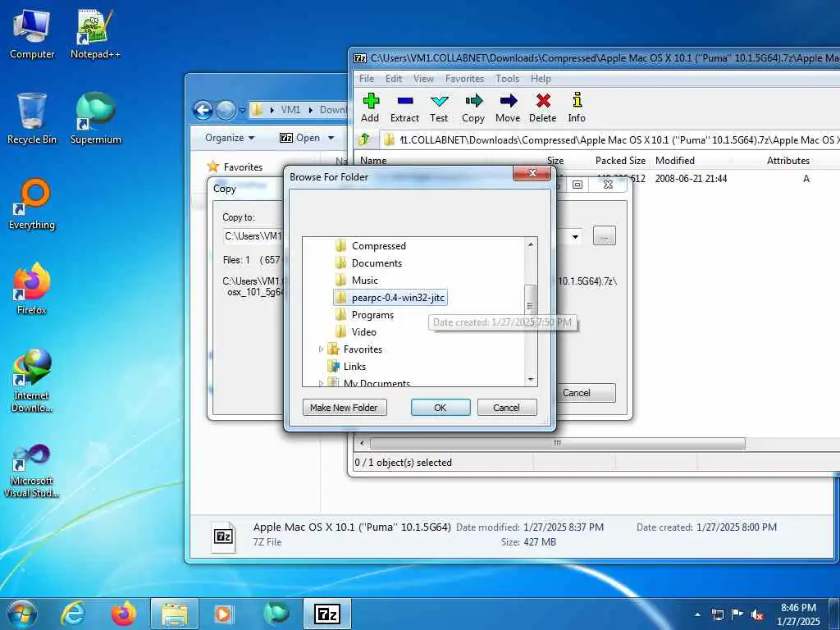Screen dimensions: 840x630
Task: Select the Music folder in the tree
Action: [x=365, y=281]
